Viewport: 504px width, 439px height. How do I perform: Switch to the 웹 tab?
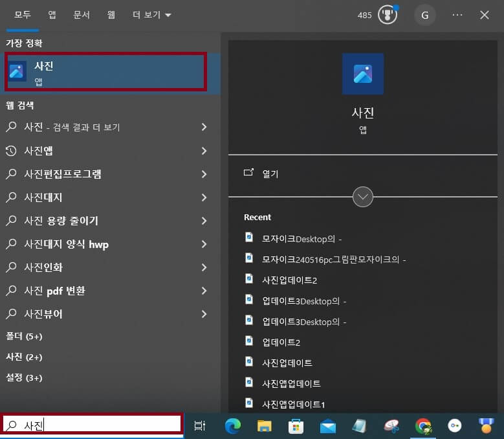111,15
